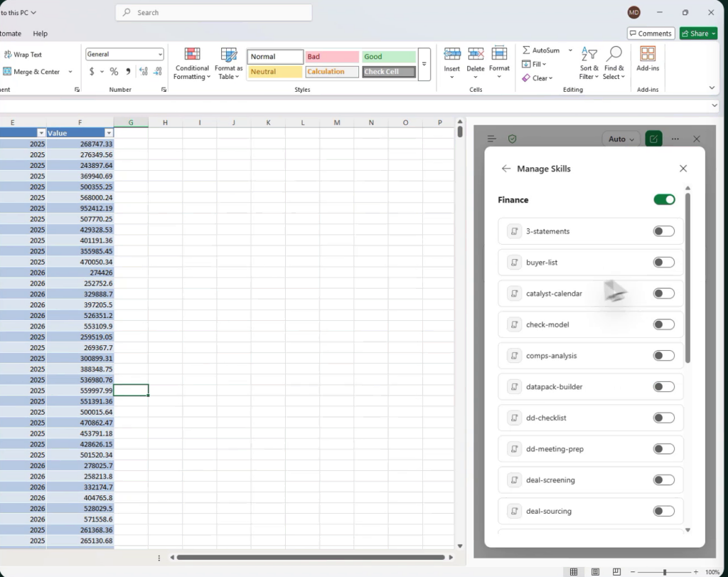The width and height of the screenshot is (728, 577).
Task: Enable the comps-analysis skill
Action: [664, 356]
